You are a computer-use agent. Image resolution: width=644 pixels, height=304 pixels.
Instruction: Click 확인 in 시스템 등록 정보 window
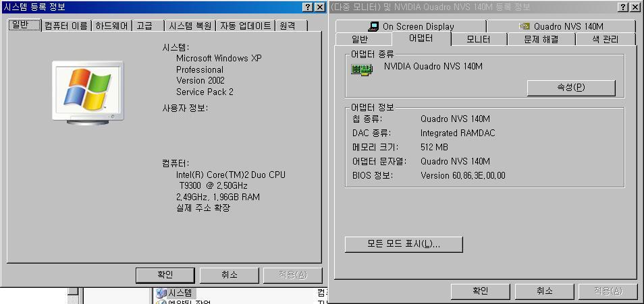165,275
